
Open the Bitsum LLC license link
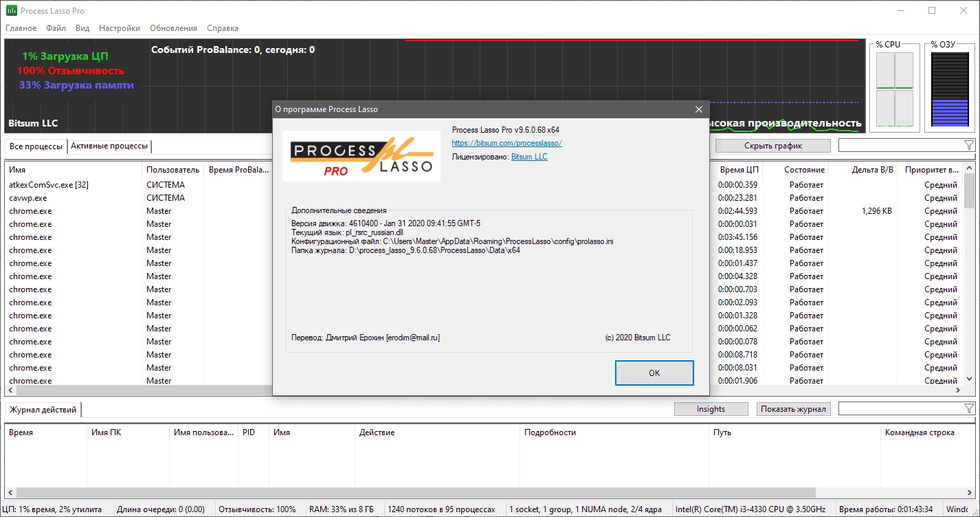[x=529, y=157]
